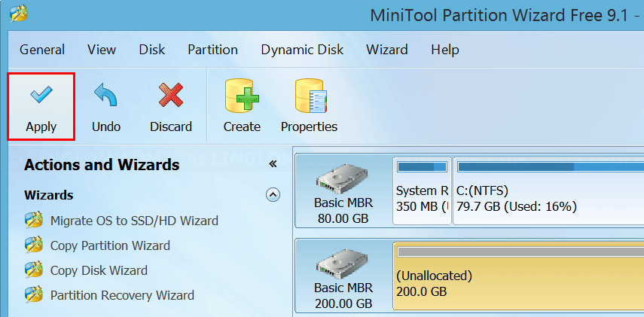Click the Copy Disk wizard icon
The width and height of the screenshot is (644, 317).
[x=34, y=270]
